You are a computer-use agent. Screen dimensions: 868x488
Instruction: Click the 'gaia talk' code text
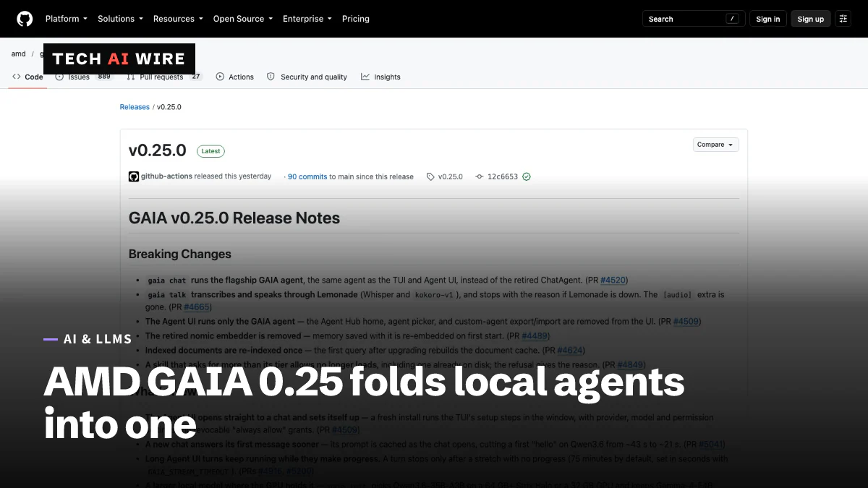pyautogui.click(x=167, y=295)
